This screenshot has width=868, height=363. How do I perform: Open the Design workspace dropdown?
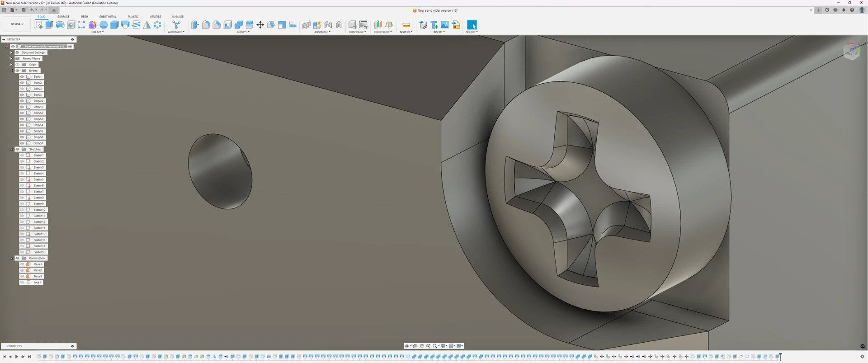[17, 24]
